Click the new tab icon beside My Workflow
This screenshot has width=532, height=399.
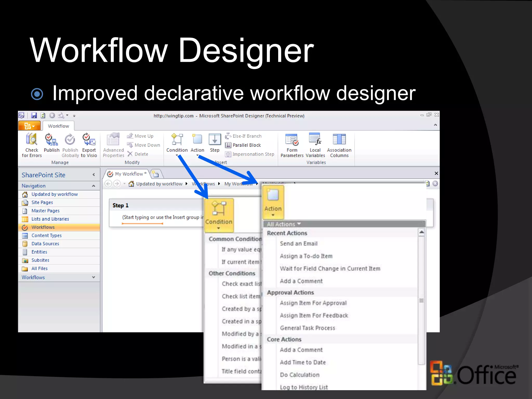(x=156, y=174)
